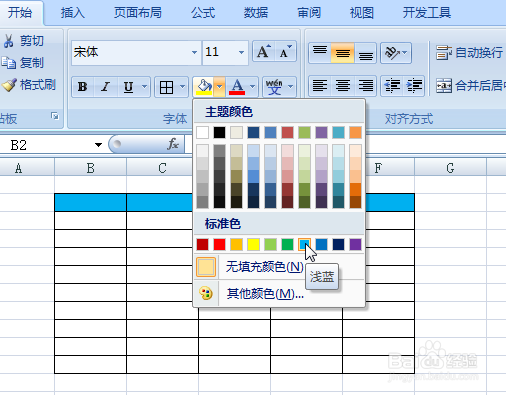Image resolution: width=506 pixels, height=395 pixels.
Task: Toggle Italic formatting
Action: pos(106,87)
